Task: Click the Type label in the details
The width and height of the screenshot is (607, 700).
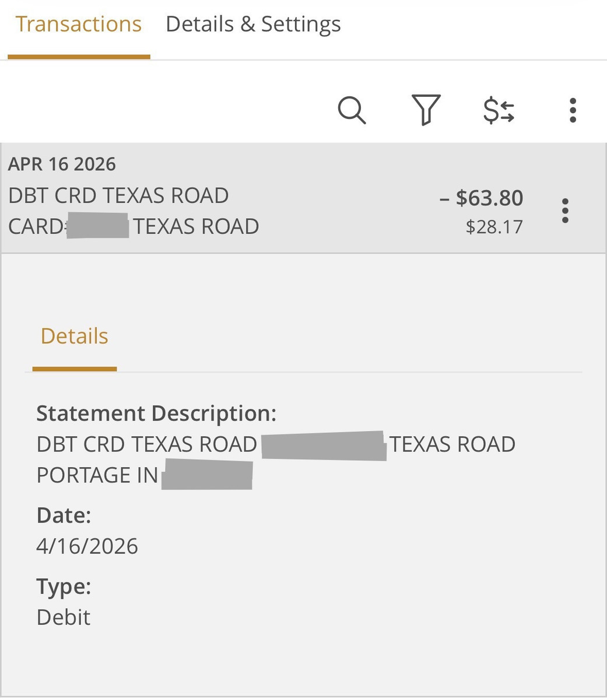Action: pyautogui.click(x=64, y=586)
